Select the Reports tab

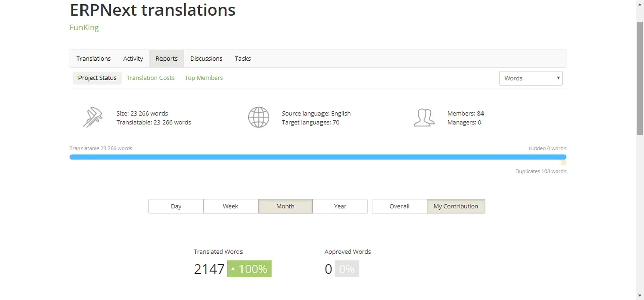point(167,59)
